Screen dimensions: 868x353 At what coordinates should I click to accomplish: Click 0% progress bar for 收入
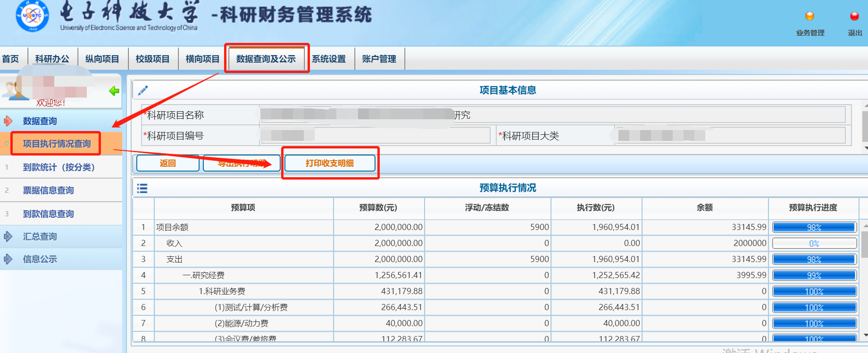tap(814, 243)
